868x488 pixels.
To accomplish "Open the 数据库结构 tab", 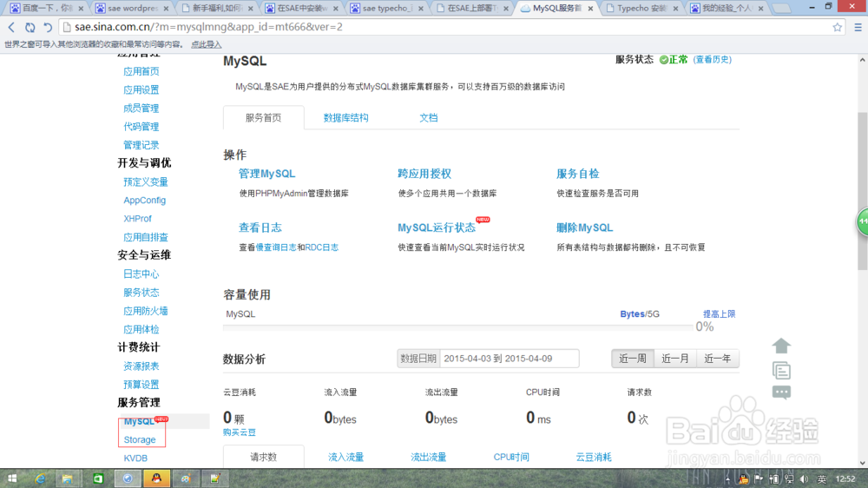I will [346, 117].
